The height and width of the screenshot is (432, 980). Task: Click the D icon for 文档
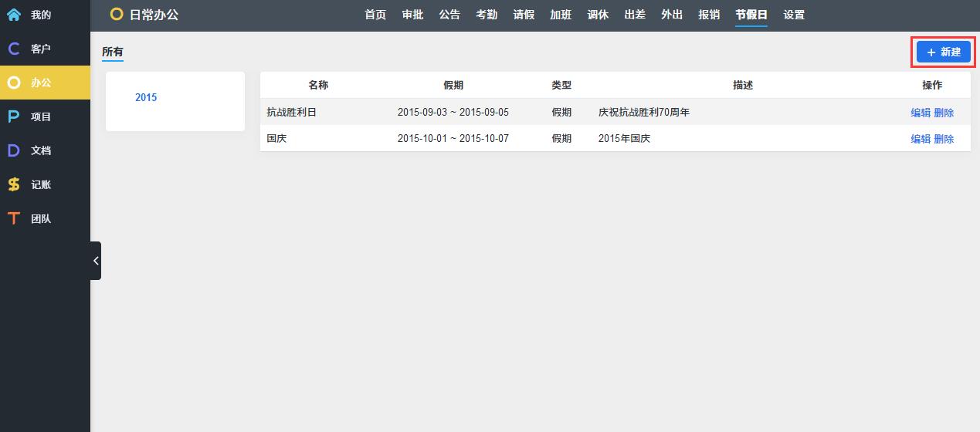click(14, 150)
